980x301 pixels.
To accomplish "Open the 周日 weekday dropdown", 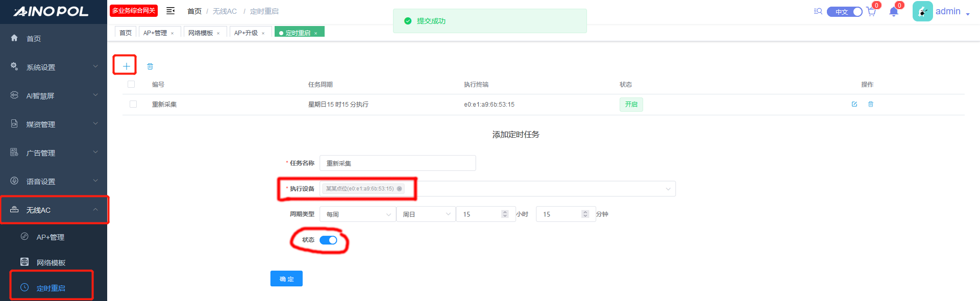I will pyautogui.click(x=426, y=214).
